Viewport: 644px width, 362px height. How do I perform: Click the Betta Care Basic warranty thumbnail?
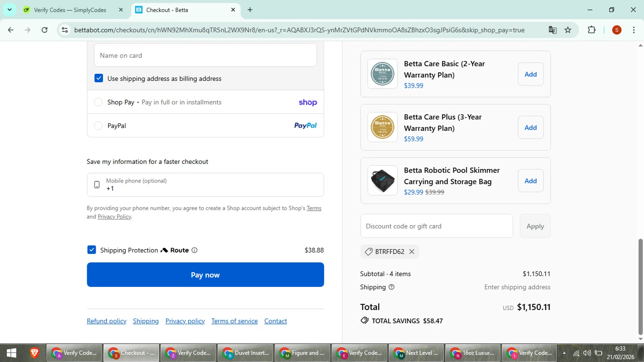(x=383, y=74)
